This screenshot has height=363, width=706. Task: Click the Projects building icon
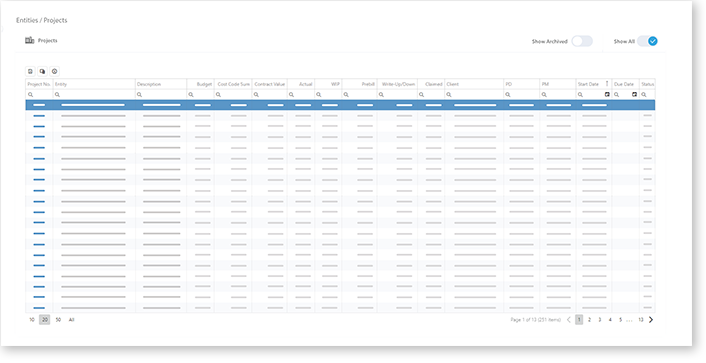click(x=30, y=41)
